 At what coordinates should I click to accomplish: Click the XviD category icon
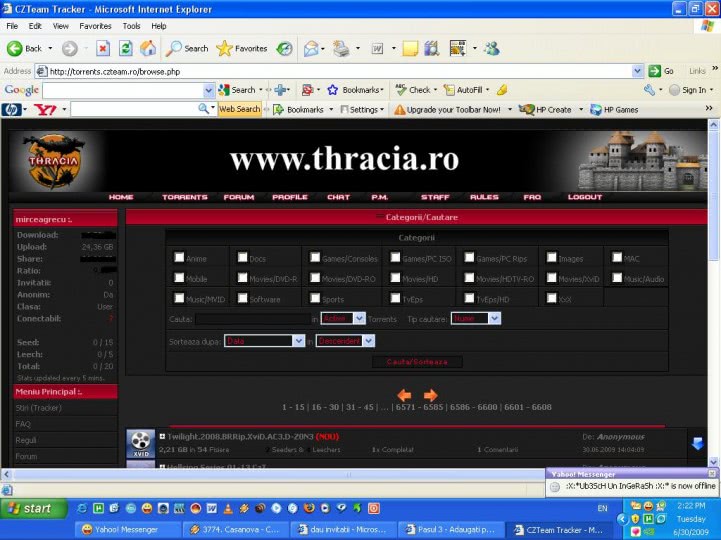coord(141,444)
